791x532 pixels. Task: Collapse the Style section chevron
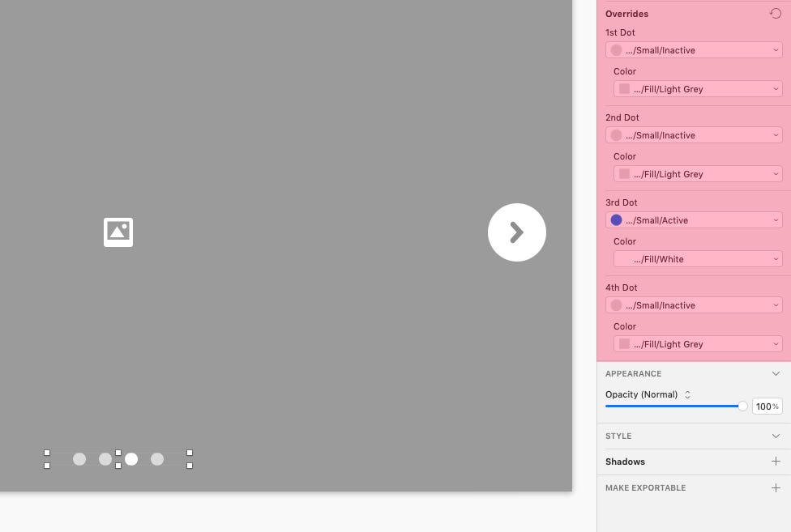tap(776, 436)
